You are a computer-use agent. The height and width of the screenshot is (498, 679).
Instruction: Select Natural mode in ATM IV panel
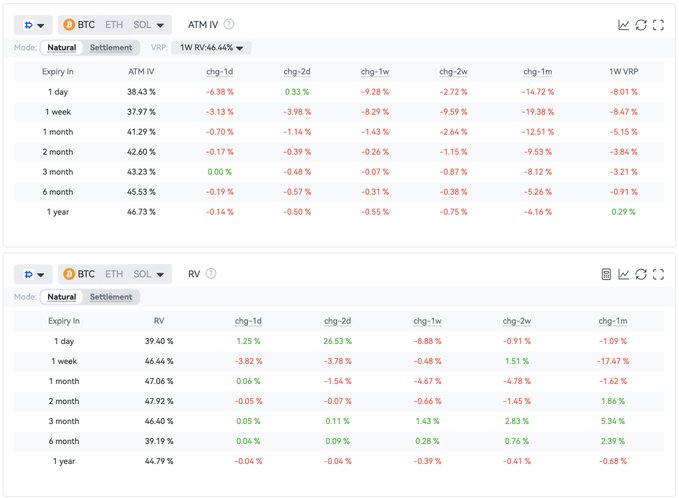(61, 47)
